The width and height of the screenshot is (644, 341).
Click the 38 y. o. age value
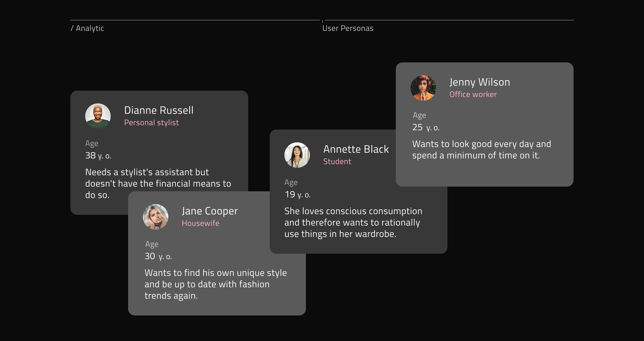coord(98,156)
